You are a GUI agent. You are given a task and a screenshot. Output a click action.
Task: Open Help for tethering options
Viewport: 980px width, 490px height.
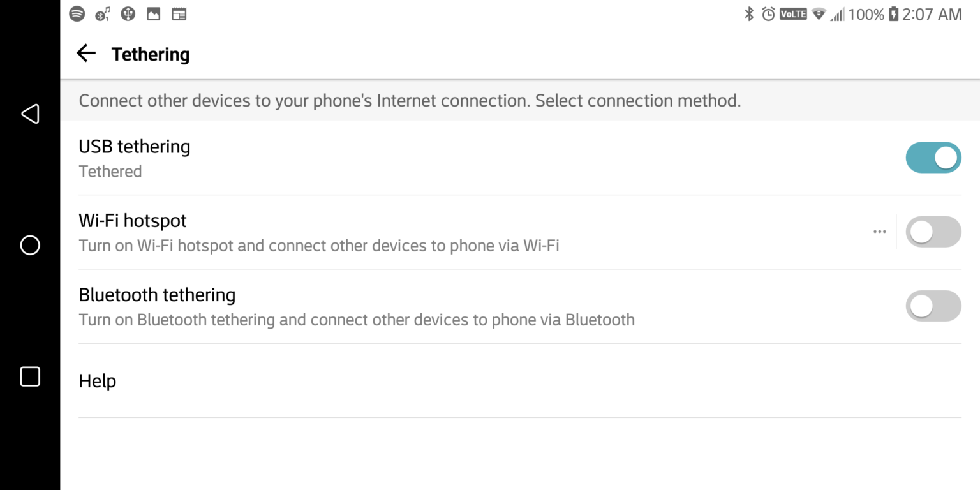coord(97,381)
